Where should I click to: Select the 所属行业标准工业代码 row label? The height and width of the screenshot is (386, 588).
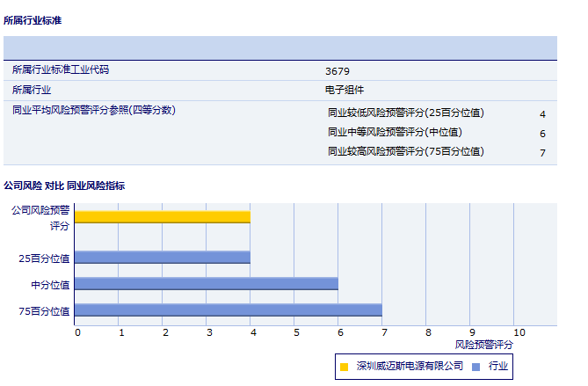61,69
